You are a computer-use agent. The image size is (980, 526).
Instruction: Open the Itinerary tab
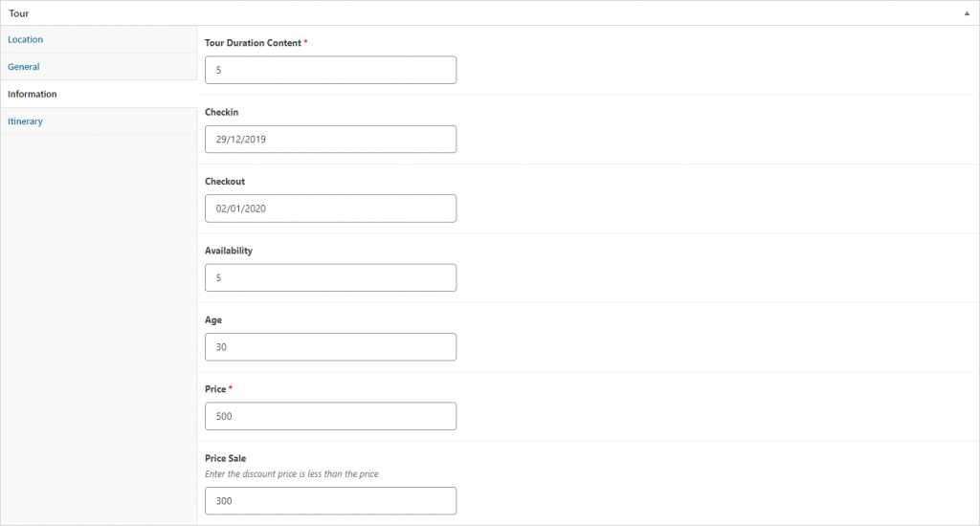coord(25,121)
